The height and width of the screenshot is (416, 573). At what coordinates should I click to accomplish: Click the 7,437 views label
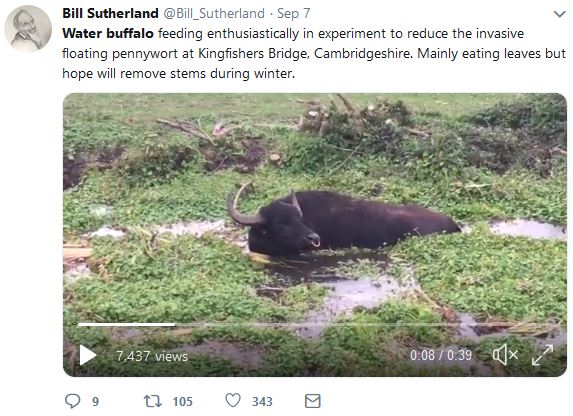coord(152,356)
